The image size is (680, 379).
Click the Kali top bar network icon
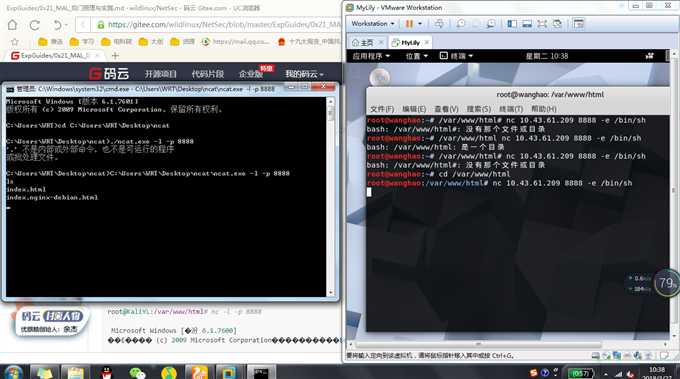click(x=650, y=56)
